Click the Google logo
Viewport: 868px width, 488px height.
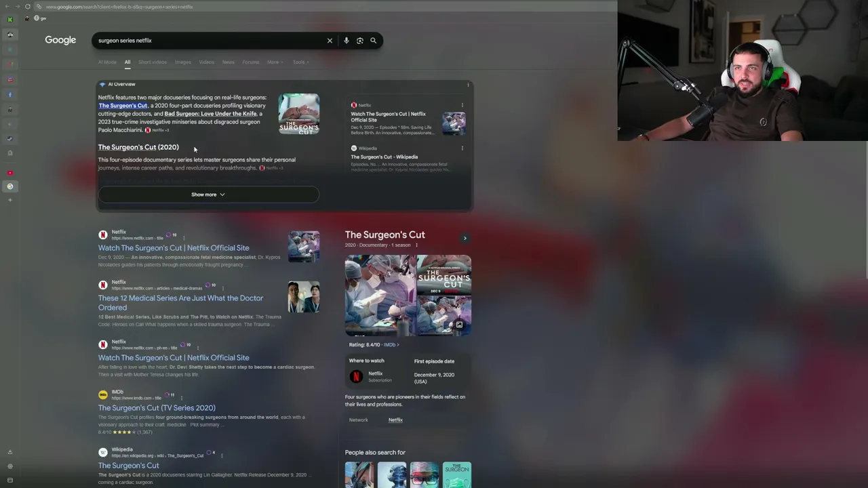click(60, 40)
